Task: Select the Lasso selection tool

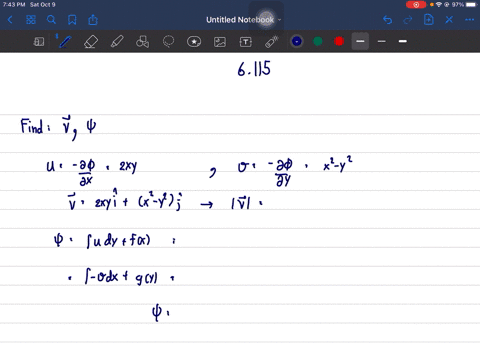Action: [x=168, y=42]
